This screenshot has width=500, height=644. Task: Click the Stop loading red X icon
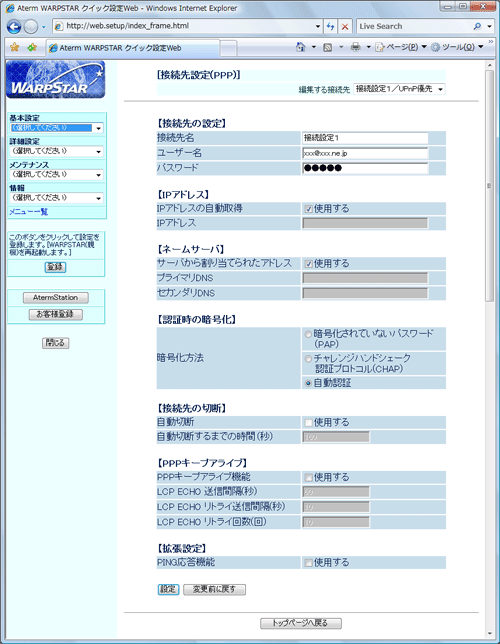point(345,27)
